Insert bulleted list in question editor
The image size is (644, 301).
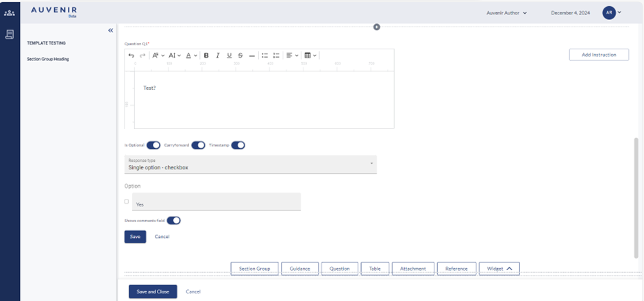[x=265, y=56]
